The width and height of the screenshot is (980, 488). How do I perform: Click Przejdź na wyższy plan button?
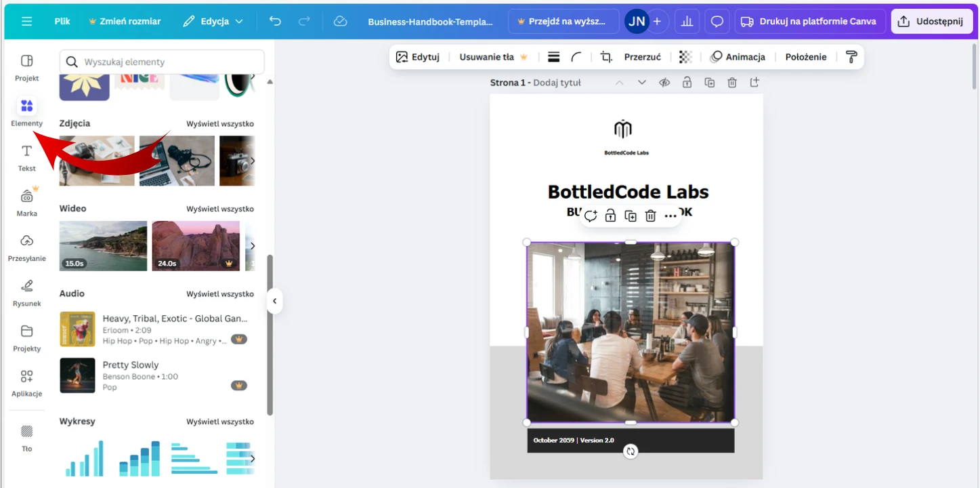[x=563, y=21]
